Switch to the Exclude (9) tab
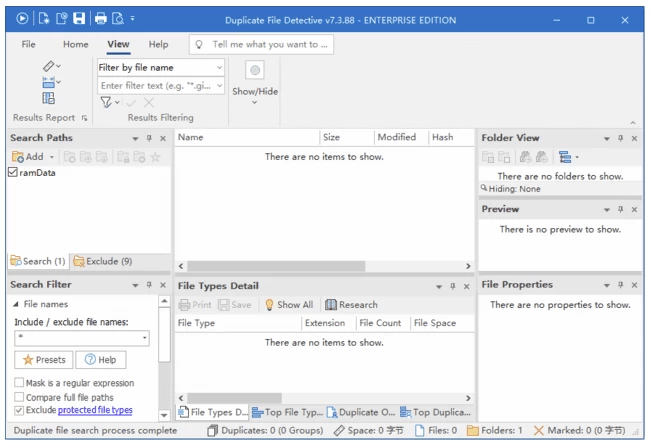650x445 pixels. click(103, 261)
